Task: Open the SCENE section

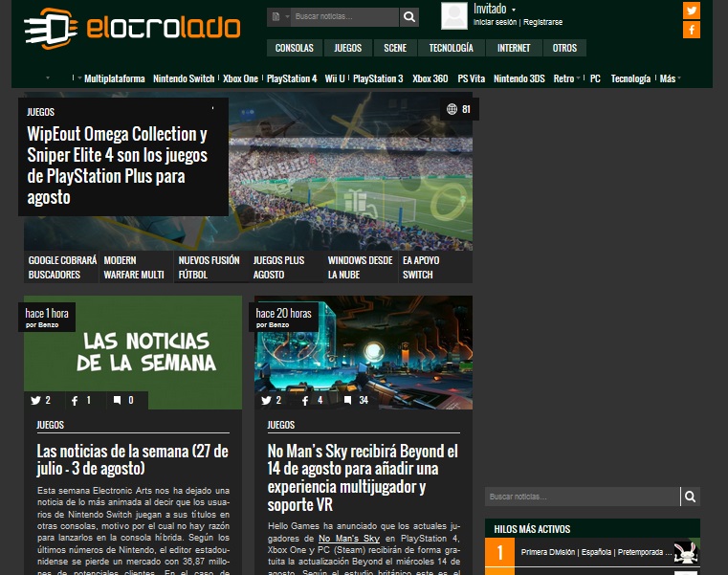Action: (395, 48)
